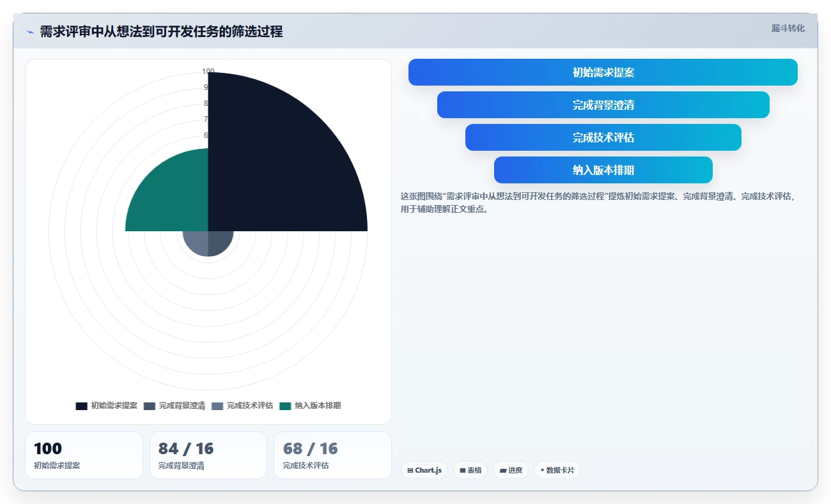Select the 完成背景澄清 funnel bar
Image resolution: width=831 pixels, height=504 pixels.
tap(603, 105)
